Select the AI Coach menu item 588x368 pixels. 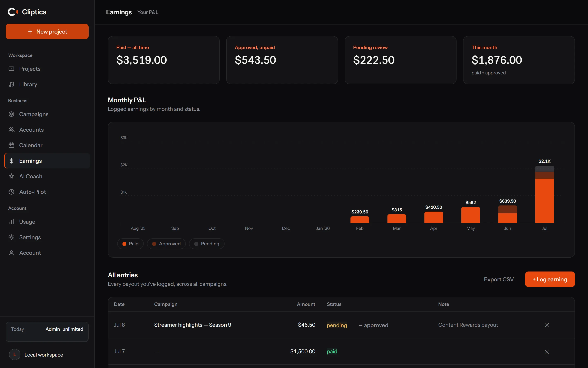47,176
